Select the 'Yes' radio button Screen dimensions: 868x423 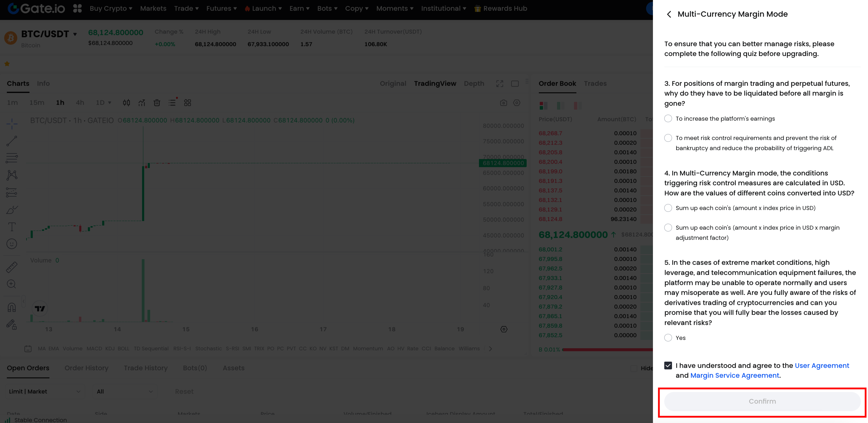pos(668,338)
